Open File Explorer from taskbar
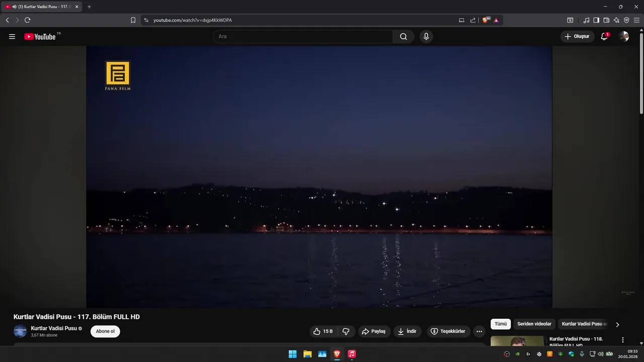The image size is (644, 362). [307, 354]
